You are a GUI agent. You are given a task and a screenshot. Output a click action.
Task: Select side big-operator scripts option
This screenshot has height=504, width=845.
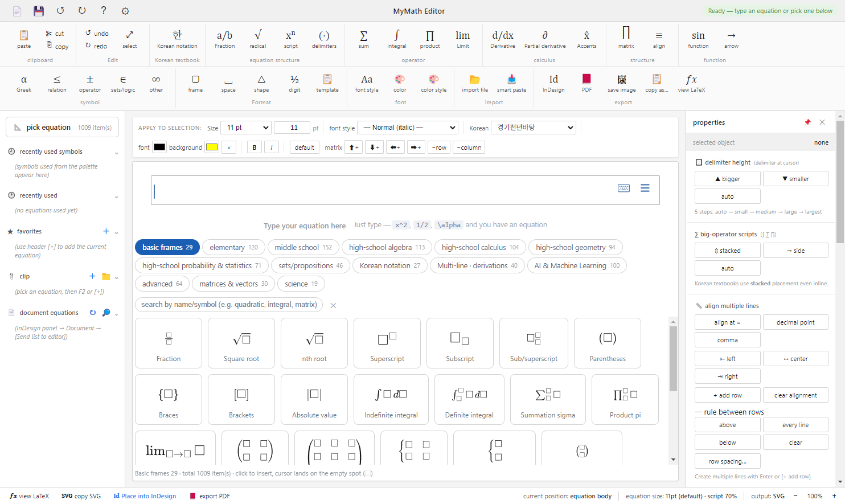pos(795,251)
